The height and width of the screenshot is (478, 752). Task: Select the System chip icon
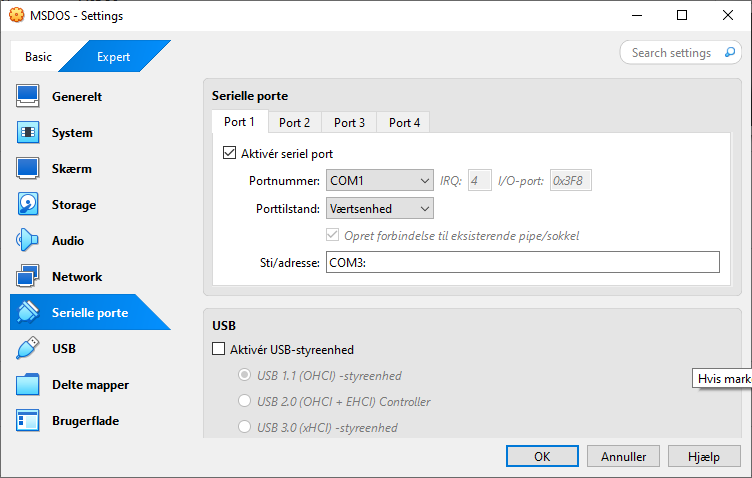(x=28, y=133)
